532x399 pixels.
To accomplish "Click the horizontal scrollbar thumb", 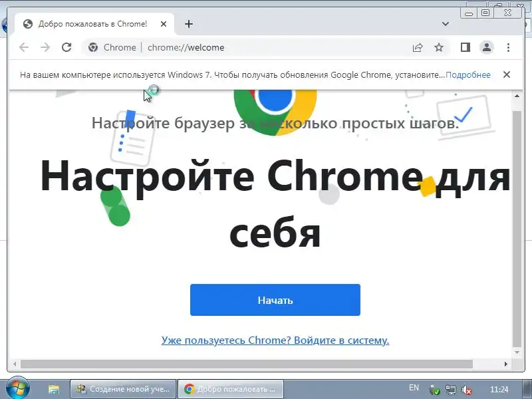I will pyautogui.click(x=246, y=364).
